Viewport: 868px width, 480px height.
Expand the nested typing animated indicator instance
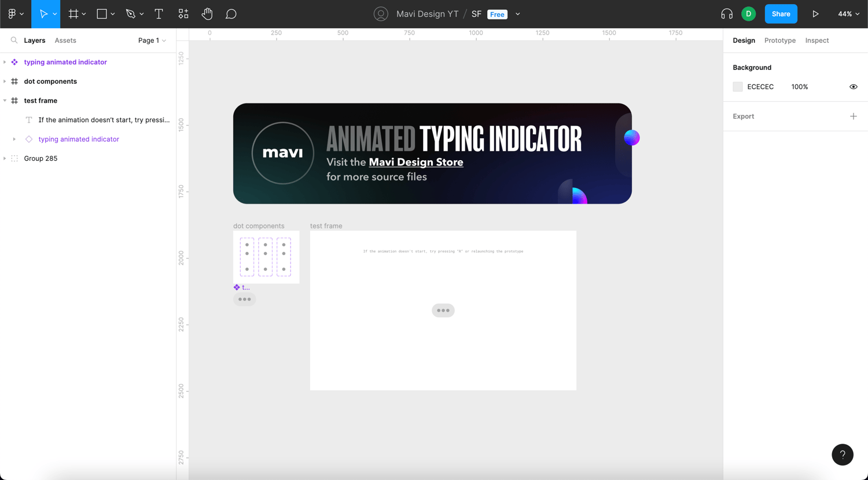(x=14, y=139)
